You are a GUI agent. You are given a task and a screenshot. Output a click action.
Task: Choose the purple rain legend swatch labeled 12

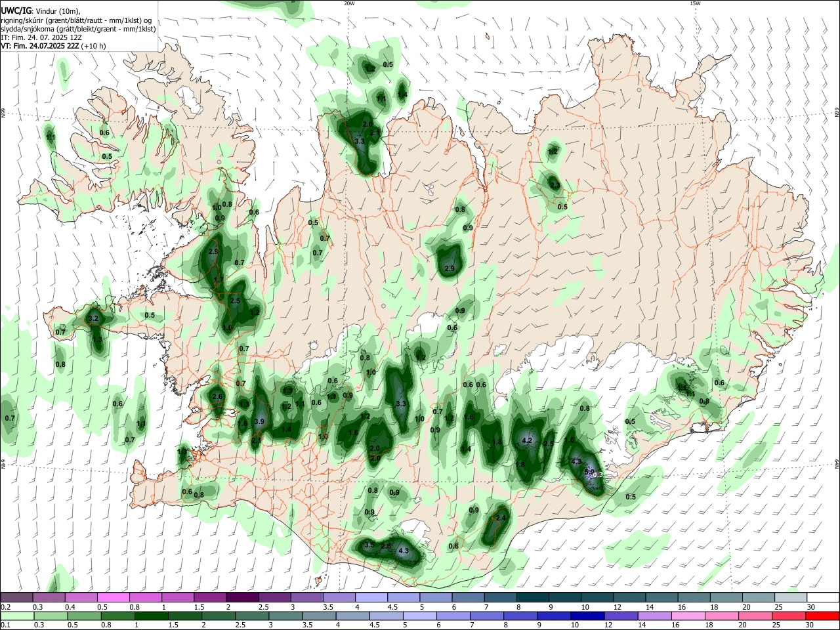click(x=621, y=616)
